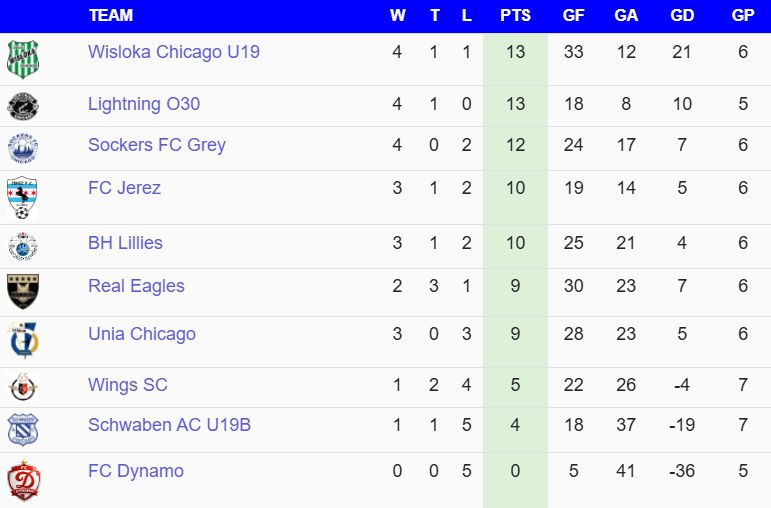This screenshot has height=508, width=771.
Task: Open the Real Eagles team page
Action: [x=136, y=286]
